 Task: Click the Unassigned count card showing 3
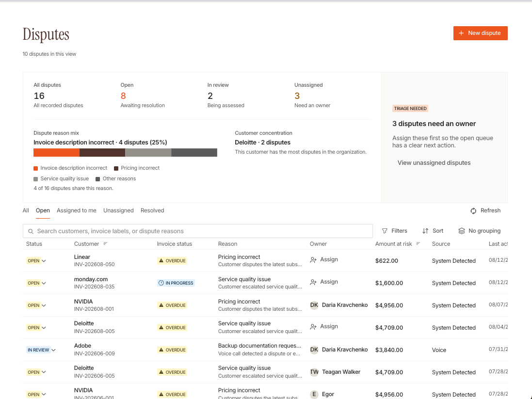(312, 96)
